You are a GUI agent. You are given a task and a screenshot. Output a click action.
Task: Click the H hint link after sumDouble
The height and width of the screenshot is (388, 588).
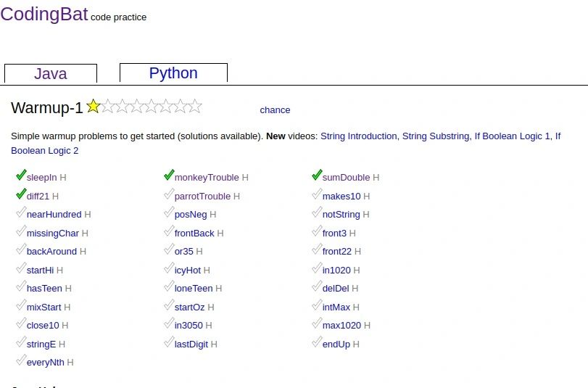tap(376, 178)
